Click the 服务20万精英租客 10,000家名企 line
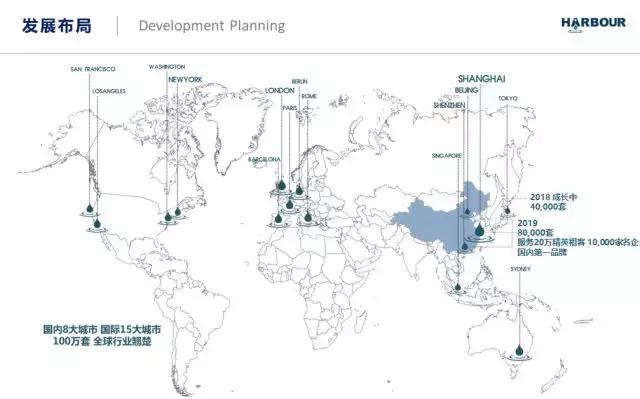 (x=578, y=242)
